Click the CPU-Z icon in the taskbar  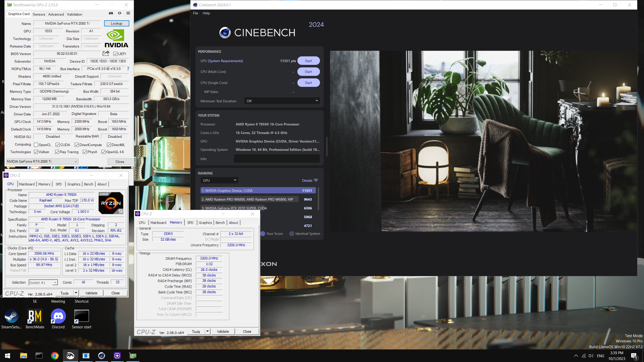pyautogui.click(x=117, y=356)
